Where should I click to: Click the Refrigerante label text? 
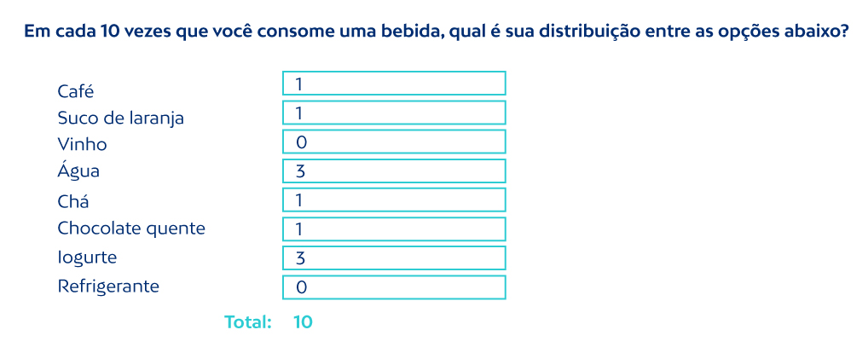pyautogui.click(x=108, y=286)
